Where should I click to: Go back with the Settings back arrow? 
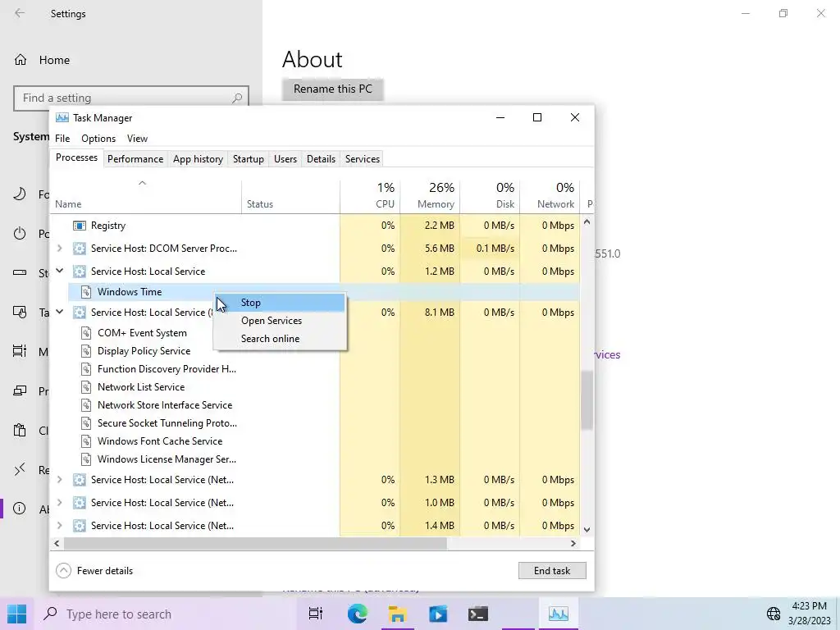point(20,13)
